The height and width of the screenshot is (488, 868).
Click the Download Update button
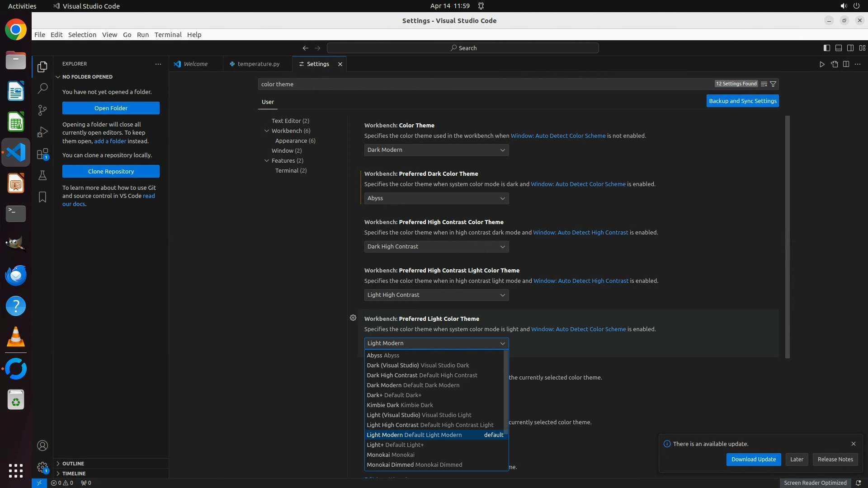[753, 459]
